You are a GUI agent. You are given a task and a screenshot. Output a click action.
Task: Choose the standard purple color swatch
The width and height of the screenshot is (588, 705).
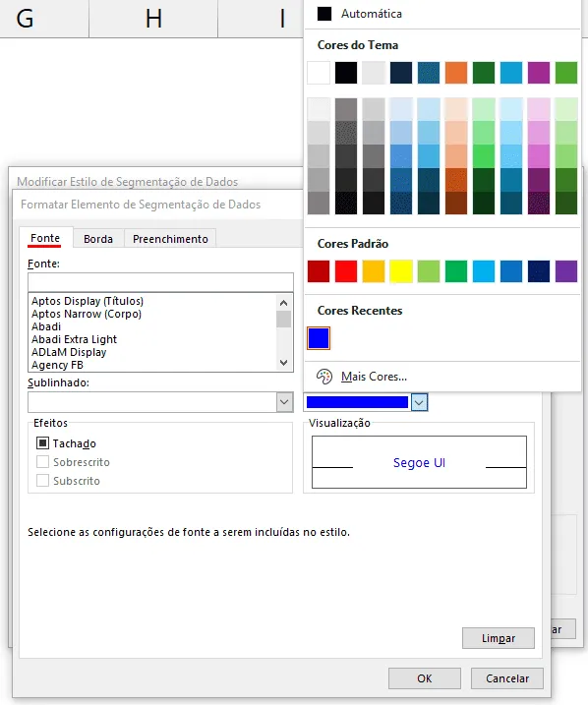click(x=566, y=271)
